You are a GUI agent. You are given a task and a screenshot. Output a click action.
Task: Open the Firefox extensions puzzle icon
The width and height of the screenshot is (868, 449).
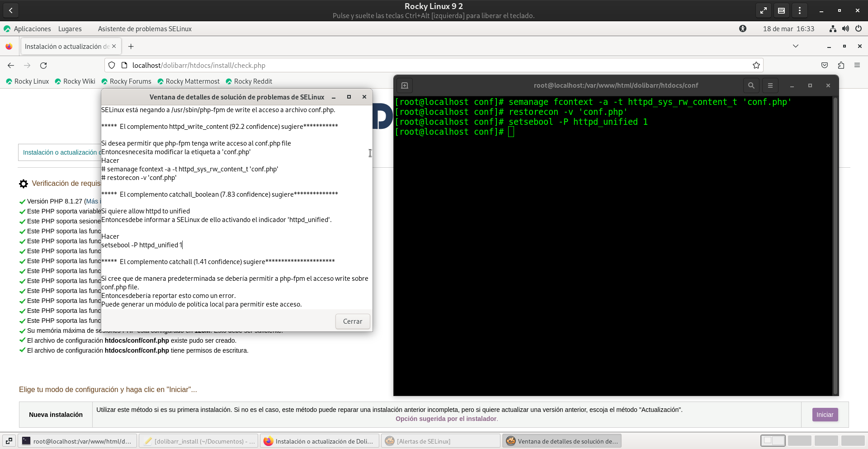[841, 66]
